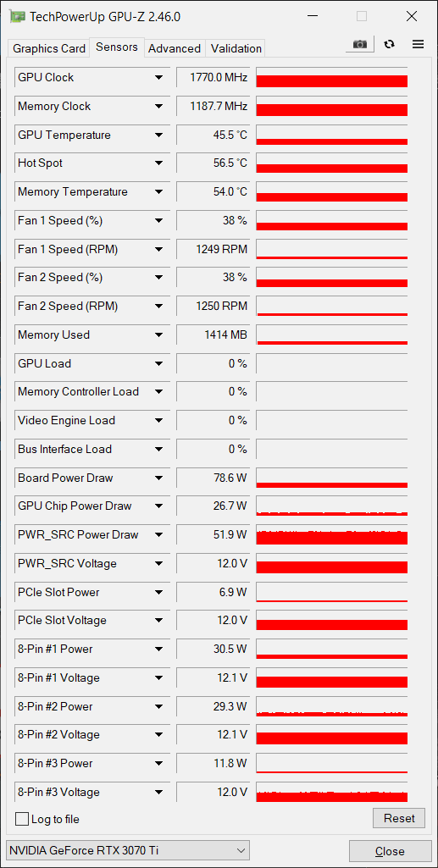Open the Board Power Draw dropdown arrow

click(159, 478)
